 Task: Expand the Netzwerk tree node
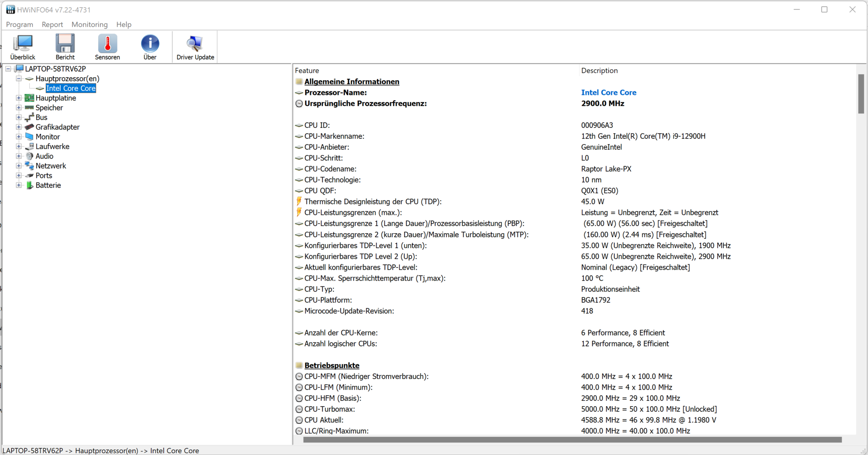coord(19,166)
